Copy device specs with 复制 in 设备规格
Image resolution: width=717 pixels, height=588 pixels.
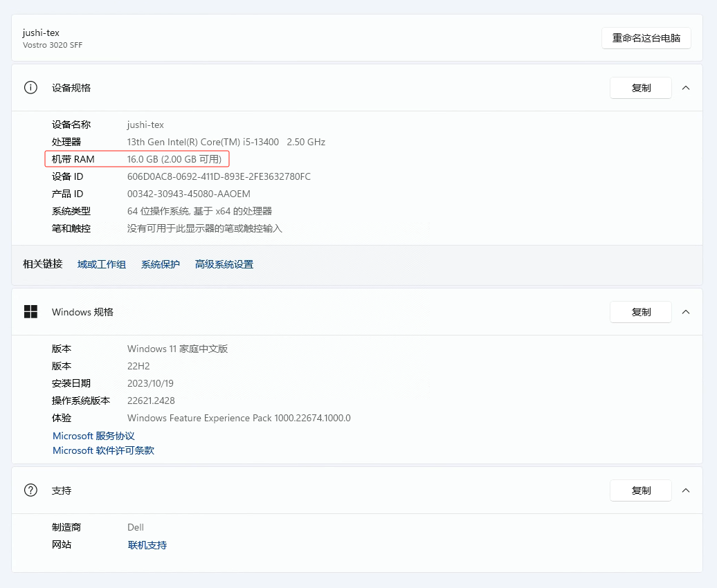coord(641,88)
